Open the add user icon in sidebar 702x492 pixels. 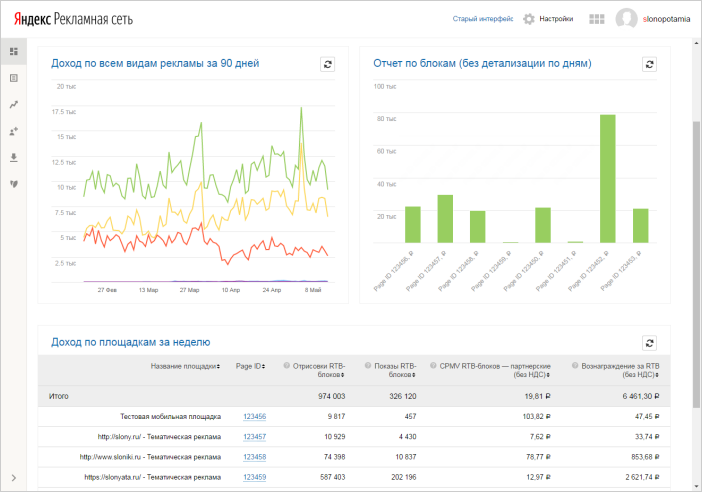pyautogui.click(x=14, y=131)
